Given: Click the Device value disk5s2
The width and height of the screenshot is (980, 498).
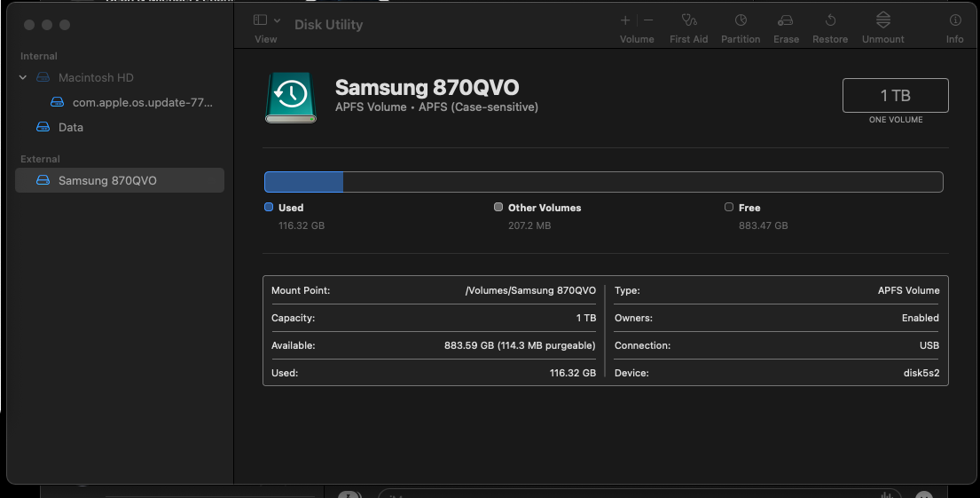Looking at the screenshot, I should tap(921, 373).
